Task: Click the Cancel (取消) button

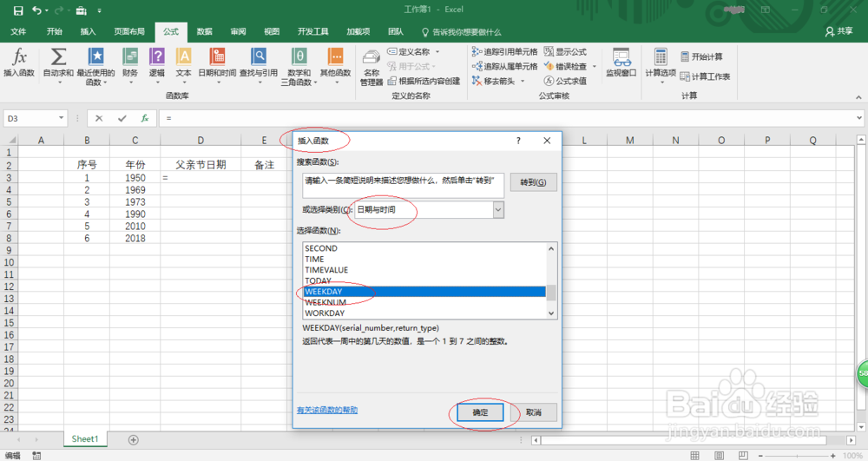Action: (533, 412)
